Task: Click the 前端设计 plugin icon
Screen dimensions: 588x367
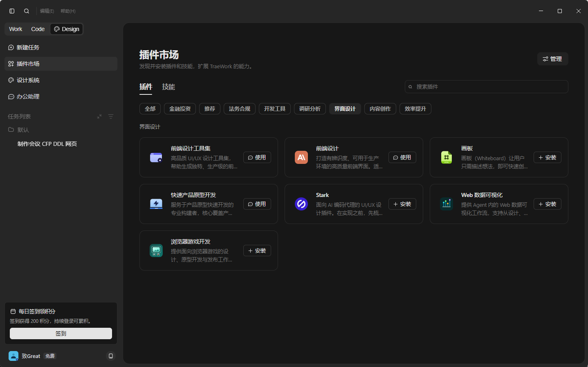Action: 301,157
